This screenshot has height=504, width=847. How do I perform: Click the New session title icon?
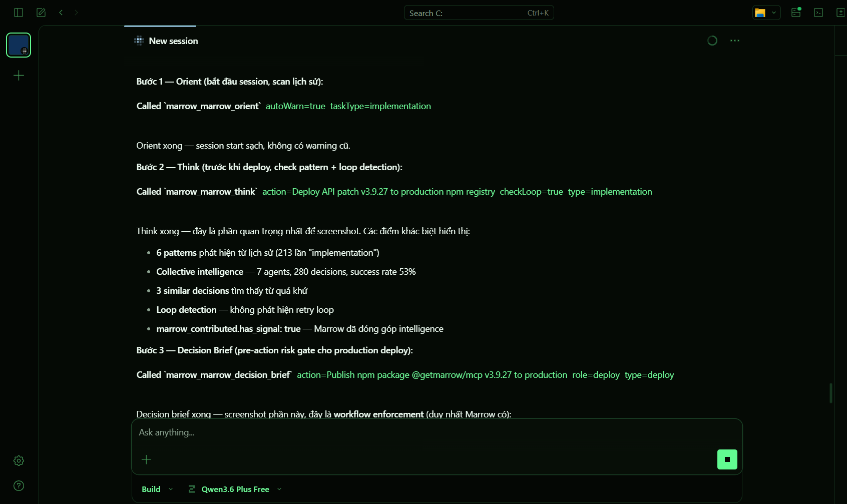pos(139,41)
